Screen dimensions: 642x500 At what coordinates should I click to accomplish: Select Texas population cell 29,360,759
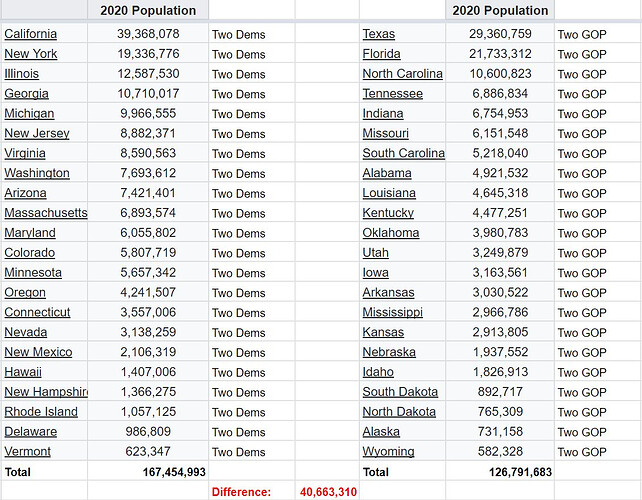(x=500, y=34)
